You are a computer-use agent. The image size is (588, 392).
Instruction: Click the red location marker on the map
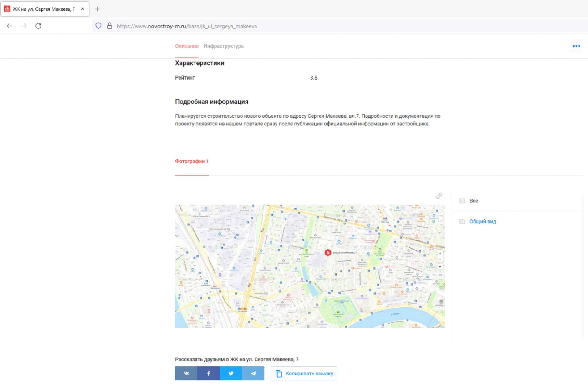click(328, 252)
